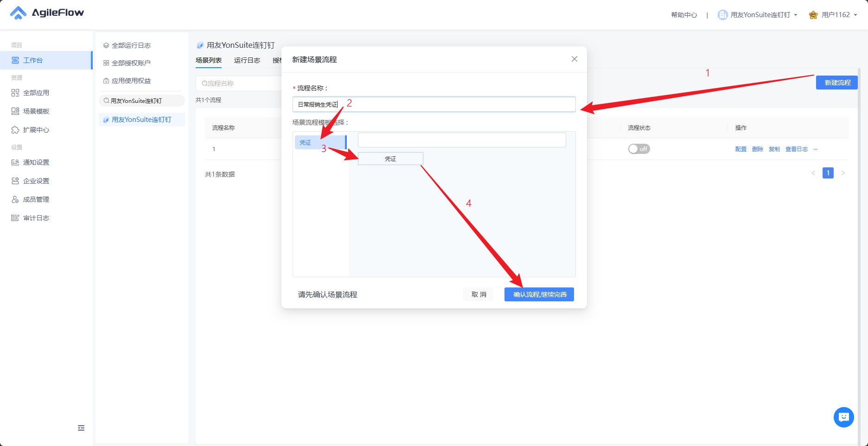This screenshot has width=868, height=446.
Task: Open 全部授权账户
Action: tap(131, 63)
